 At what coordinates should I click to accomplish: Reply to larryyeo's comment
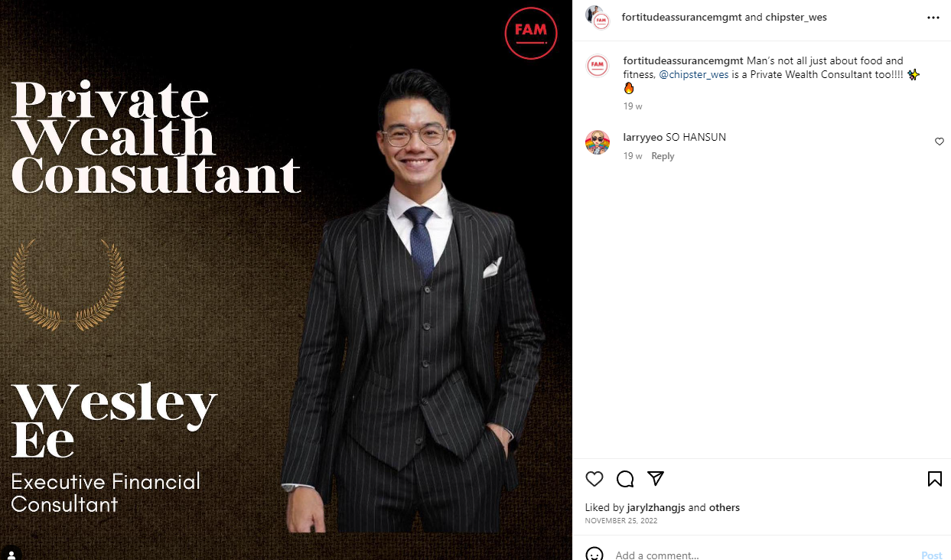click(663, 156)
